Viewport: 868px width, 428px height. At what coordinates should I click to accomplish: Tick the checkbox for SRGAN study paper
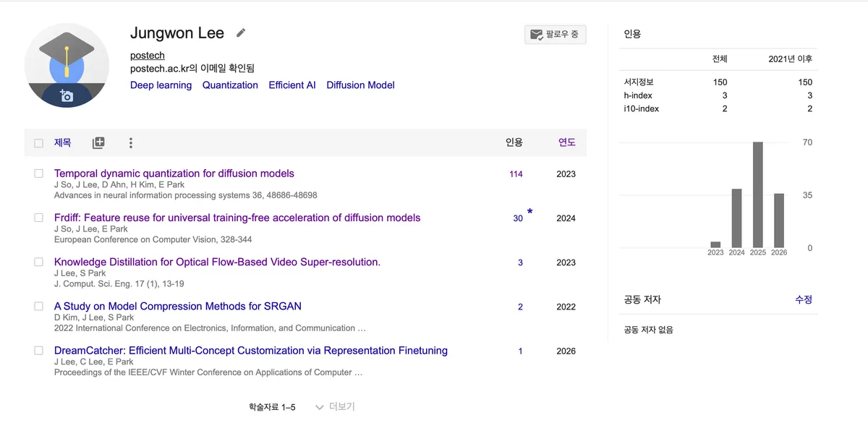(x=39, y=306)
